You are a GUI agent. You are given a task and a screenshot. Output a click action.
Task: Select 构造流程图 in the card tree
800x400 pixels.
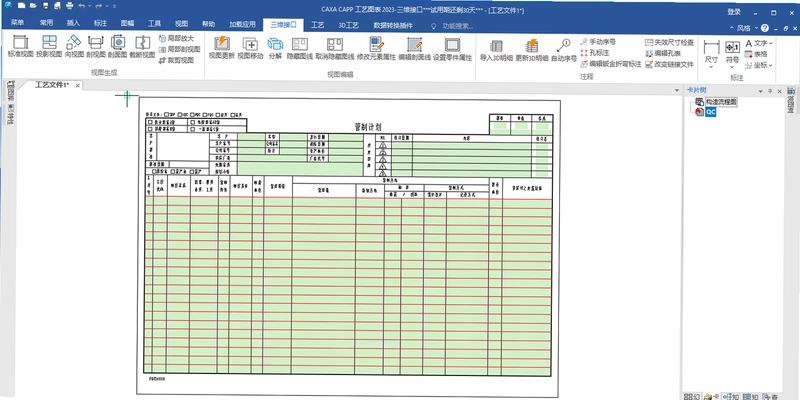721,102
